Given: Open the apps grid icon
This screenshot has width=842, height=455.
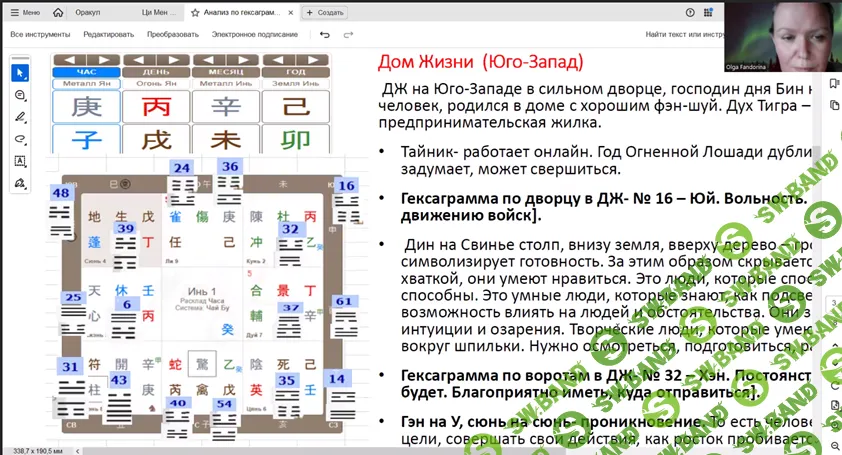Looking at the screenshot, I should [x=708, y=12].
